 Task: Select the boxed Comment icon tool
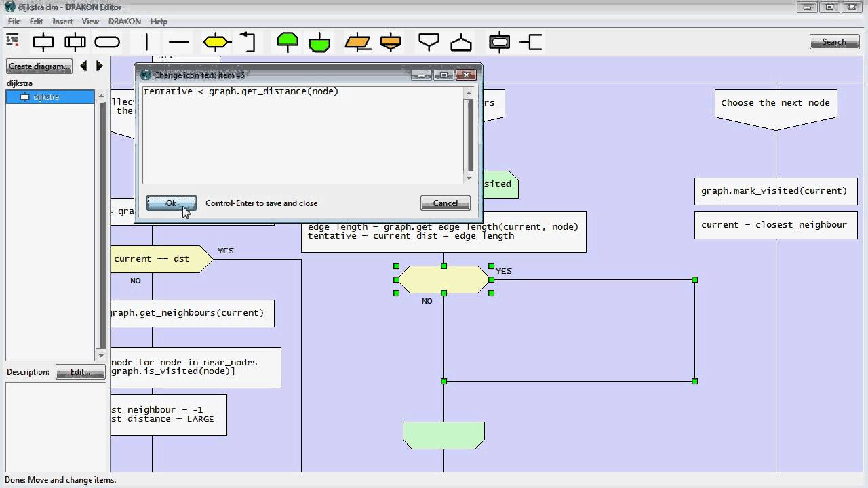coord(500,42)
